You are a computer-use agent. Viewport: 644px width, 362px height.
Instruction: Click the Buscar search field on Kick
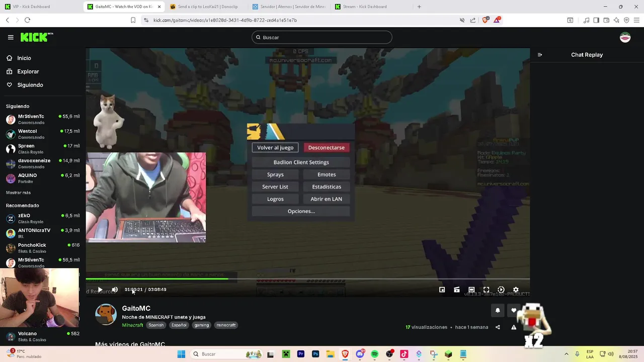click(322, 37)
